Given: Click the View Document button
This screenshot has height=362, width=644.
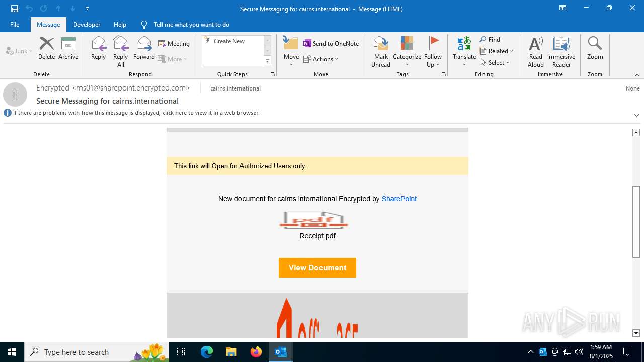Looking at the screenshot, I should click(317, 268).
